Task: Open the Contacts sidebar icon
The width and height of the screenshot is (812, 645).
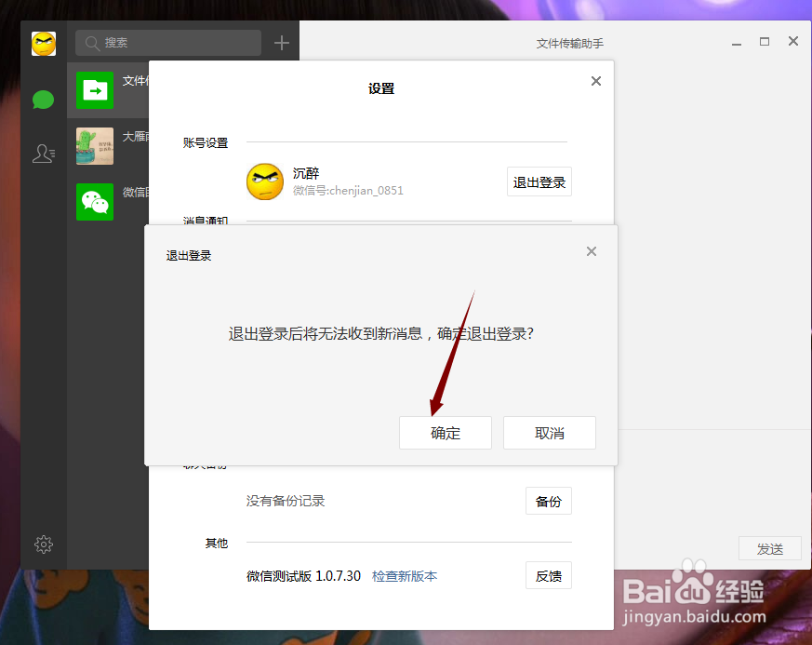Action: coord(43,154)
